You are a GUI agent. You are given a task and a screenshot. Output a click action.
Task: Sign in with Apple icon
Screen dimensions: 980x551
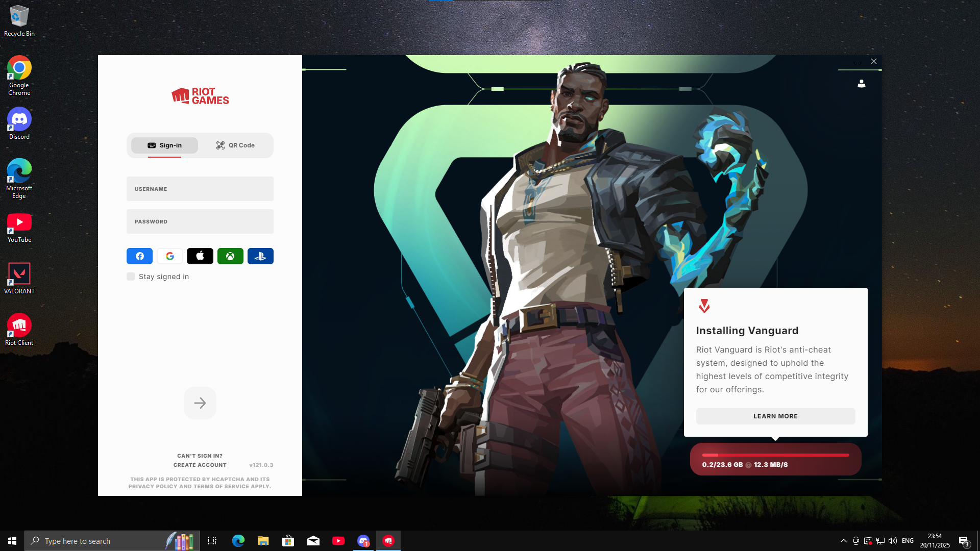click(200, 256)
